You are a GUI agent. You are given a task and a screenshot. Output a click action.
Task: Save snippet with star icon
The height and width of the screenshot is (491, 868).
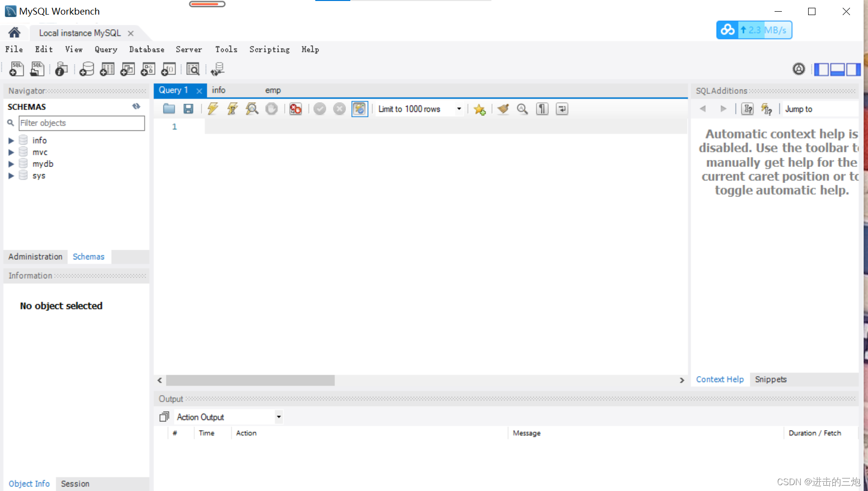coord(480,109)
